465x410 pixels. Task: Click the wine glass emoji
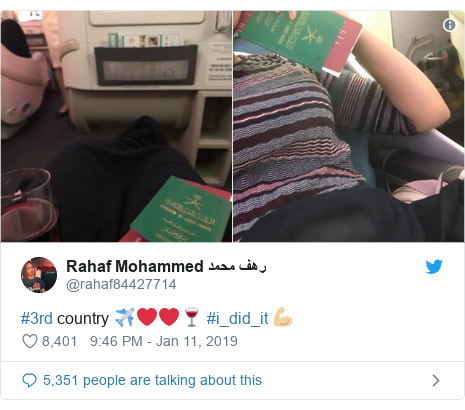tap(191, 317)
